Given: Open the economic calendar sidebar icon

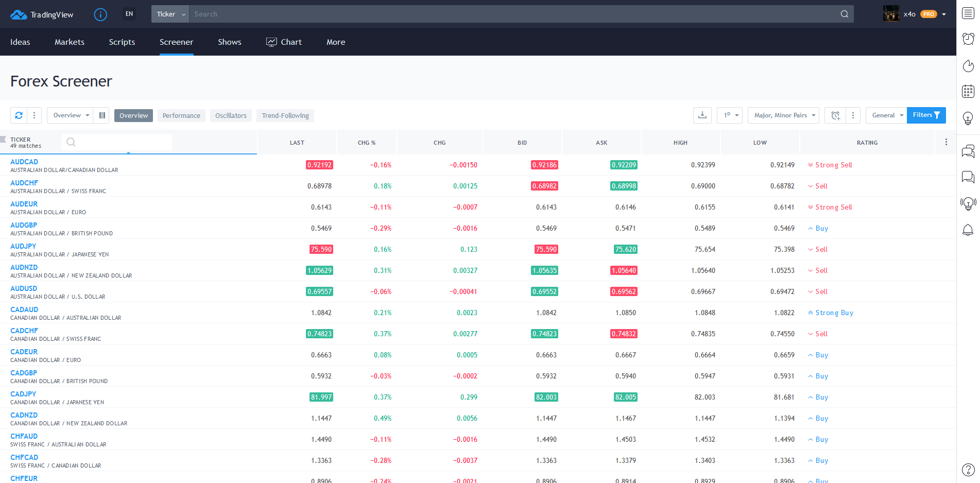Looking at the screenshot, I should (x=968, y=92).
